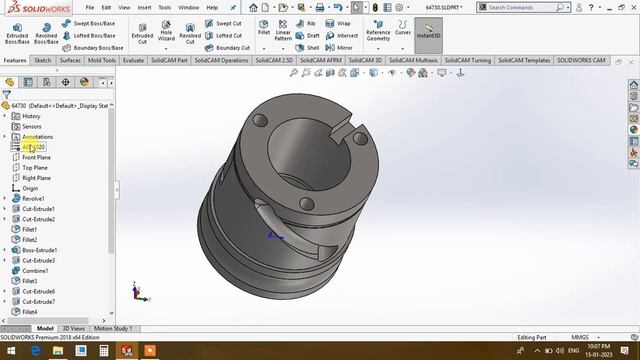Switch to the Surfaces tab
Screen dimensions: 640x360
coord(70,60)
